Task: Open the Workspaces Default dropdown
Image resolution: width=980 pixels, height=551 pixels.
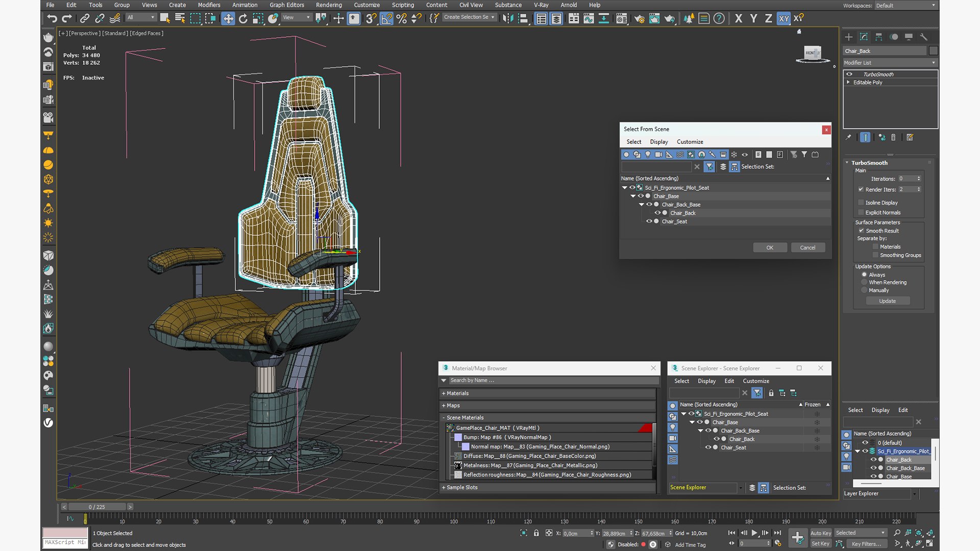Action: (x=906, y=6)
